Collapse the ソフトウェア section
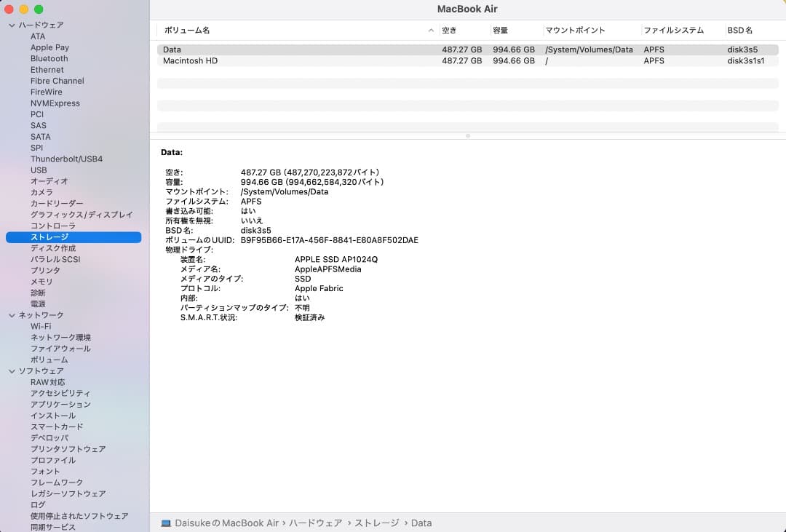Screen dimensions: 786x532 coord(12,370)
